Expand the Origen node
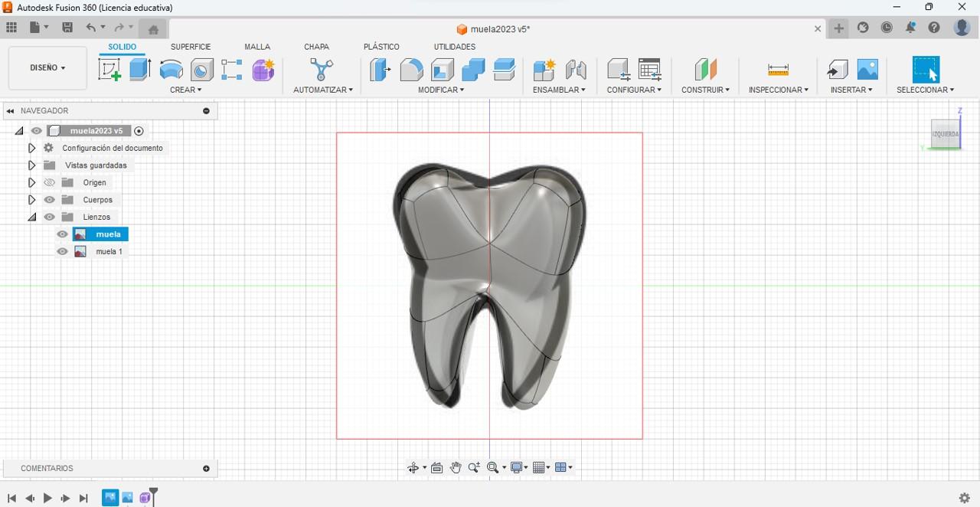Viewport: 980px width, 507px height. 31,182
